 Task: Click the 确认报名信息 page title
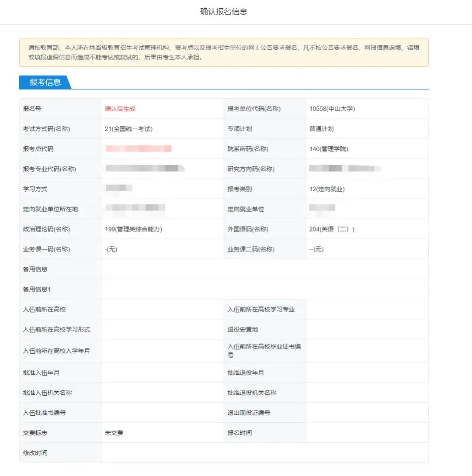[224, 12]
